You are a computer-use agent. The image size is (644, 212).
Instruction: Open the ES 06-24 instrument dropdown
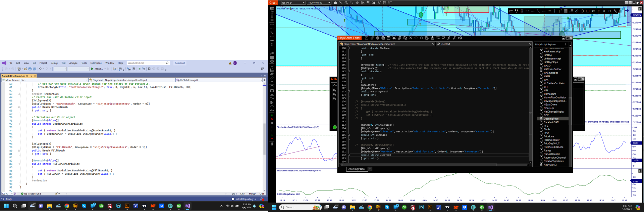293,3
